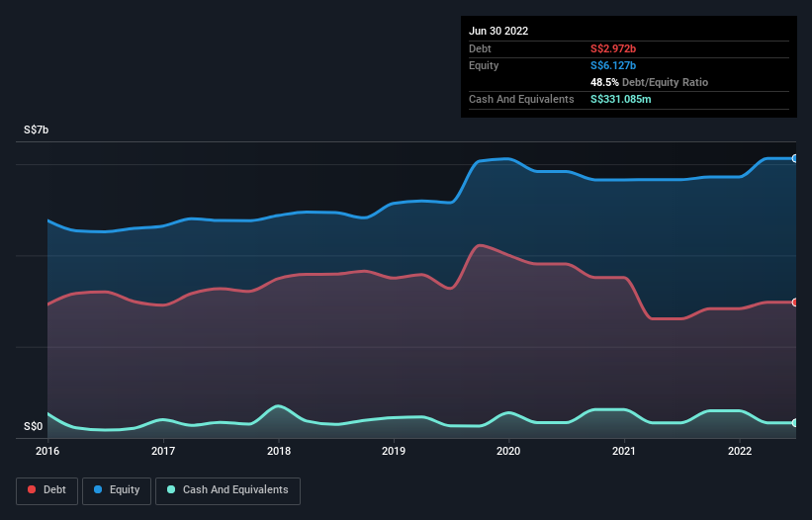Click the blue Equity legend dot

click(x=98, y=489)
